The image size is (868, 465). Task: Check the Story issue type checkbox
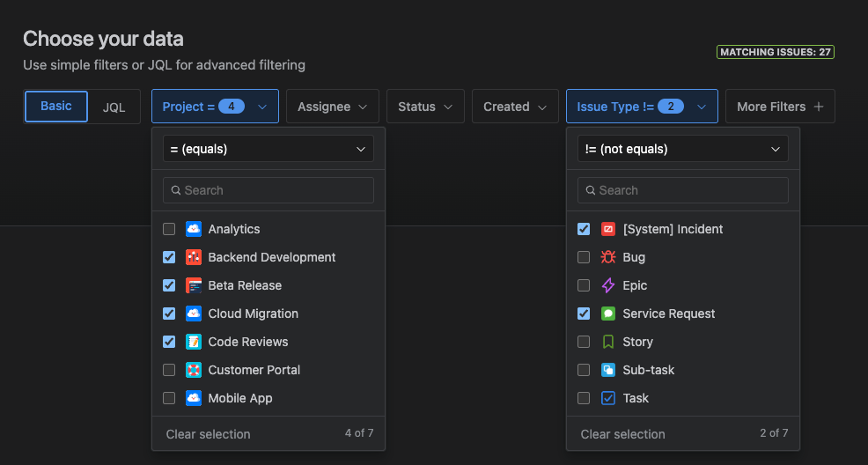(584, 342)
